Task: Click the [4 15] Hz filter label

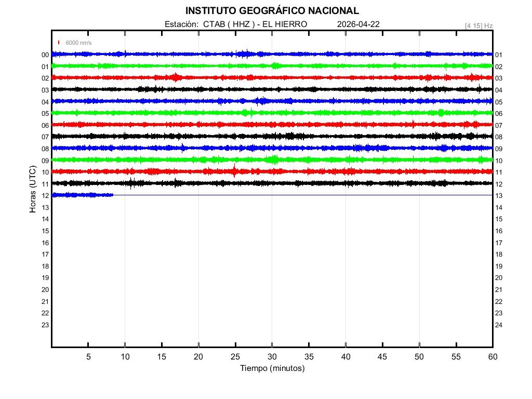Action: coord(478,25)
